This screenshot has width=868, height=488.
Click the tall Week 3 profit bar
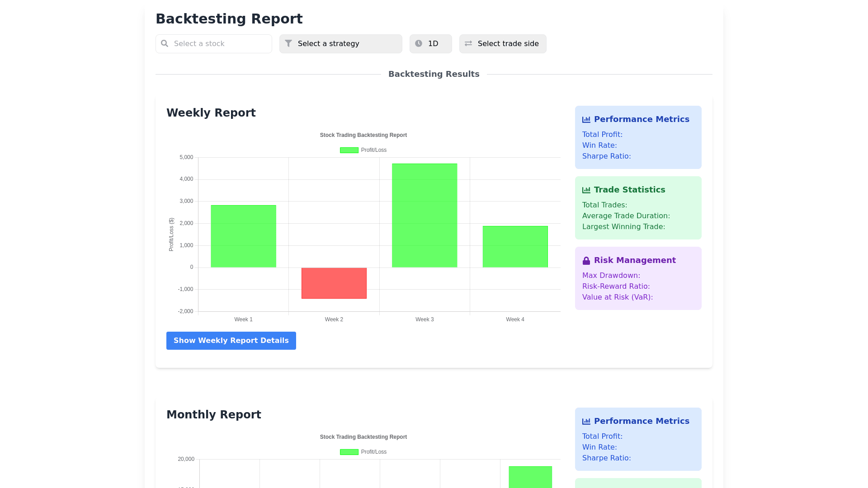425,216
